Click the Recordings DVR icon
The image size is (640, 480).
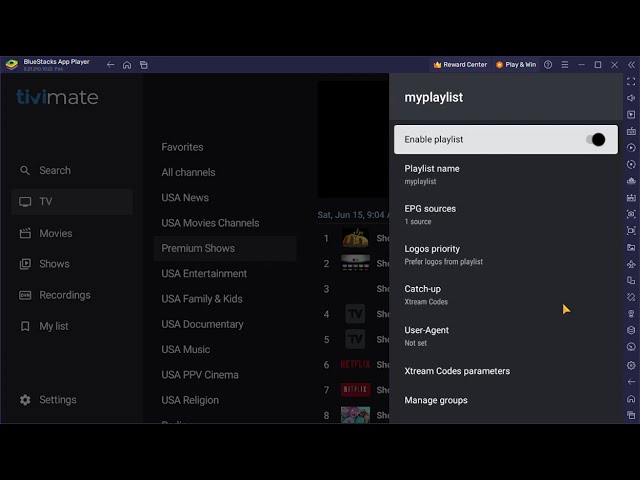(25, 295)
